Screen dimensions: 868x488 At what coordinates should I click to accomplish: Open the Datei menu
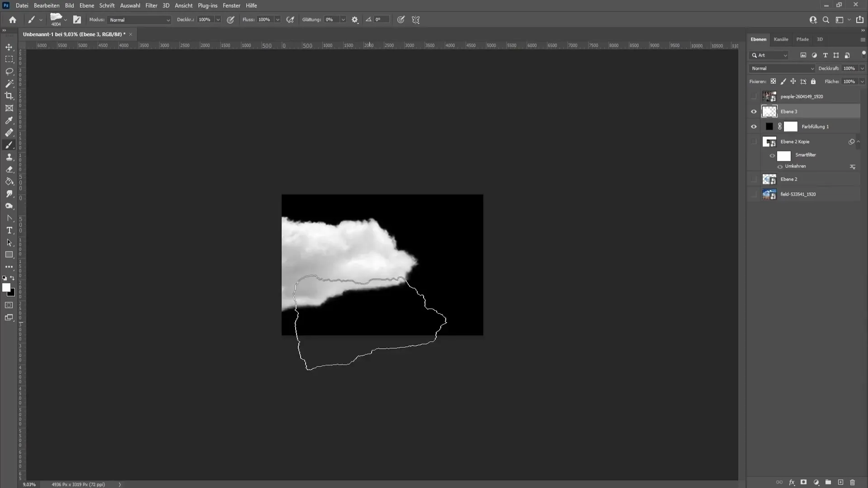[x=22, y=5]
